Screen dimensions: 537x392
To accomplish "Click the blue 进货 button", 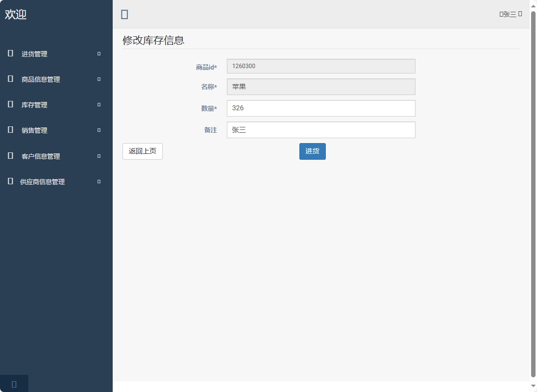I will (312, 151).
